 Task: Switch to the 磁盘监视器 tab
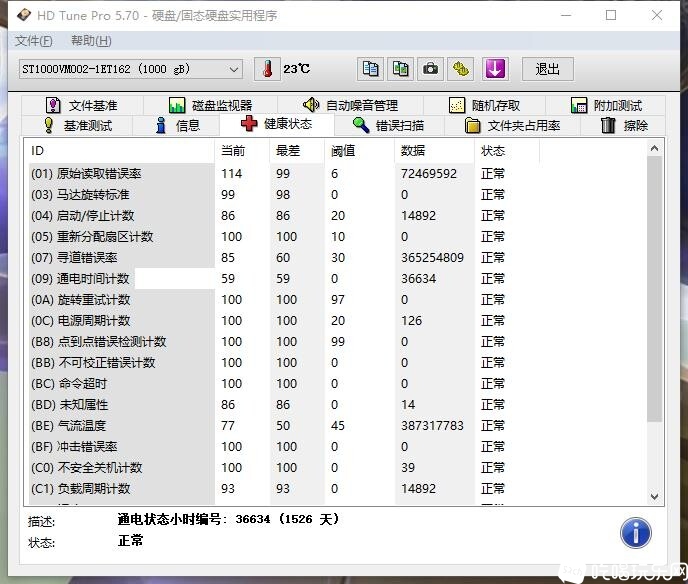coord(211,105)
